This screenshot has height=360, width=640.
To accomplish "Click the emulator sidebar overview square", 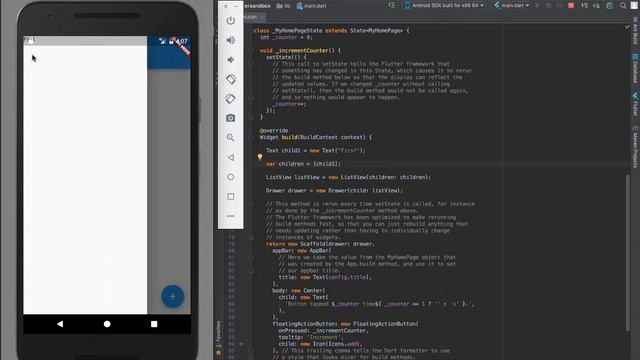I will (x=231, y=197).
